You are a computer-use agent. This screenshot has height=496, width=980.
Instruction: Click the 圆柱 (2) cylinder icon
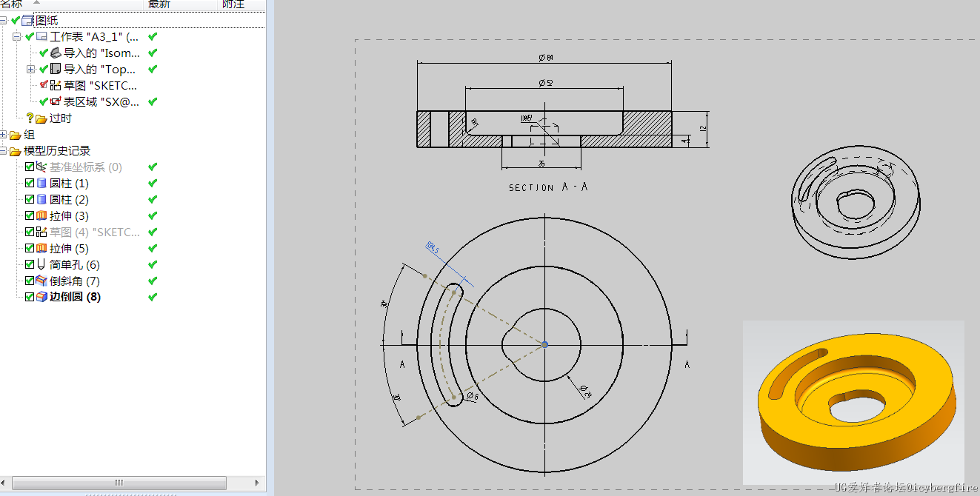point(41,200)
